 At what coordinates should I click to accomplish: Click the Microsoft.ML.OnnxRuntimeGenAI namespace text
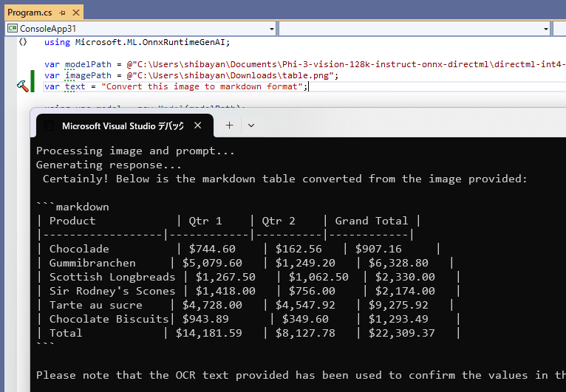click(151, 42)
